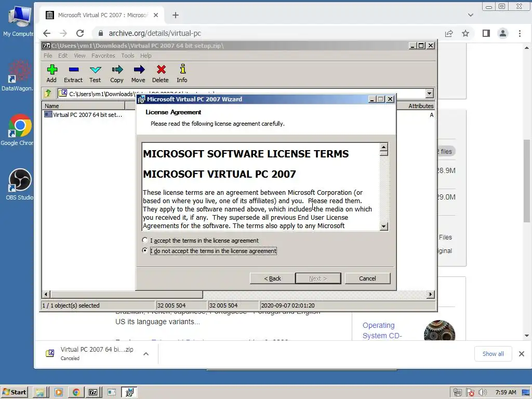
Task: Open Chrome three-dot menu
Action: 520,33
